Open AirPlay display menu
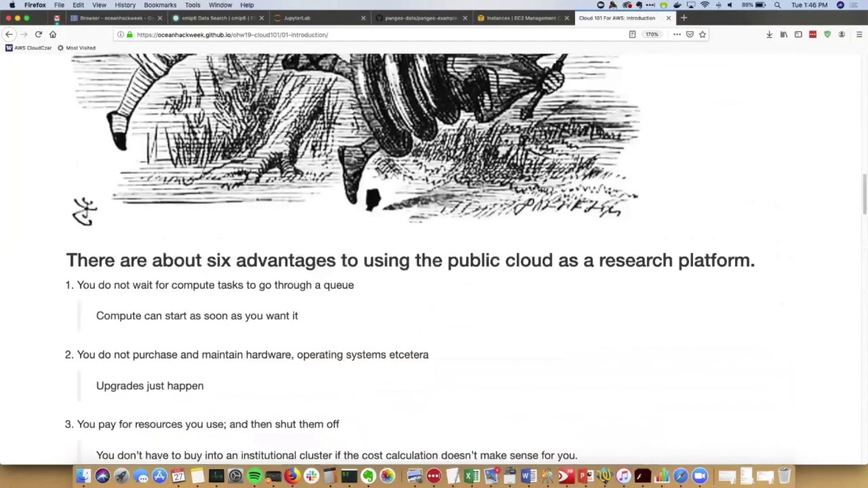The image size is (868, 488). coord(691,5)
